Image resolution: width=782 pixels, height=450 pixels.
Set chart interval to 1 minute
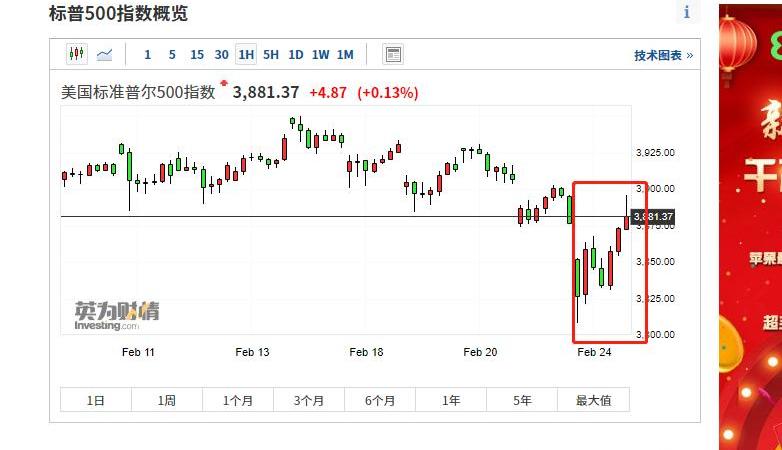148,55
